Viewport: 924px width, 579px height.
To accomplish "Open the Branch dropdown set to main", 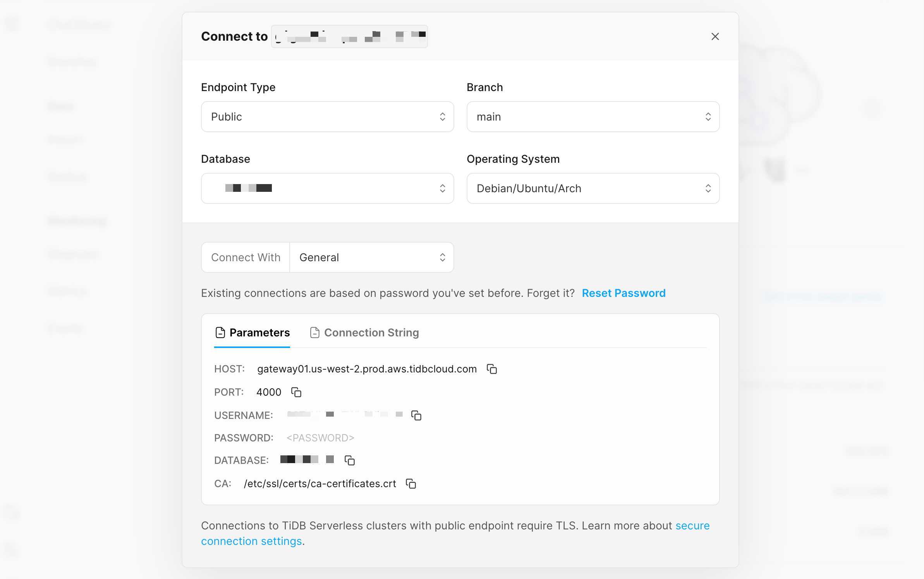I will pyautogui.click(x=593, y=117).
